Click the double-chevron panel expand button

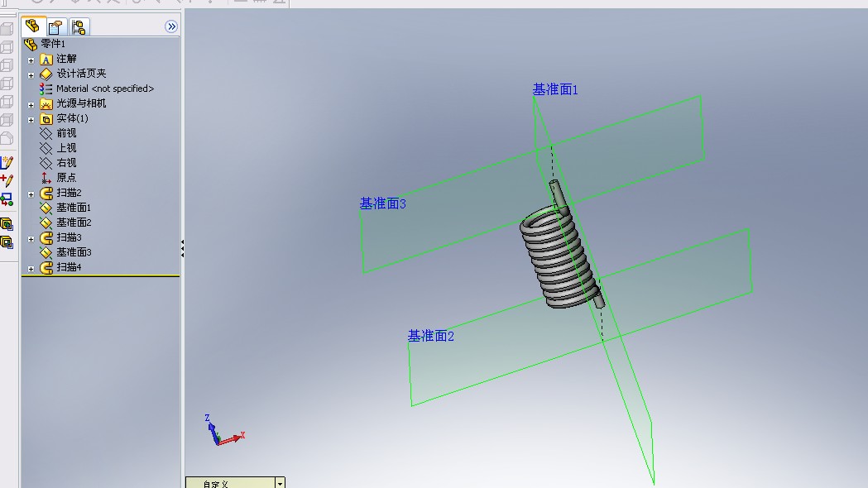click(171, 26)
